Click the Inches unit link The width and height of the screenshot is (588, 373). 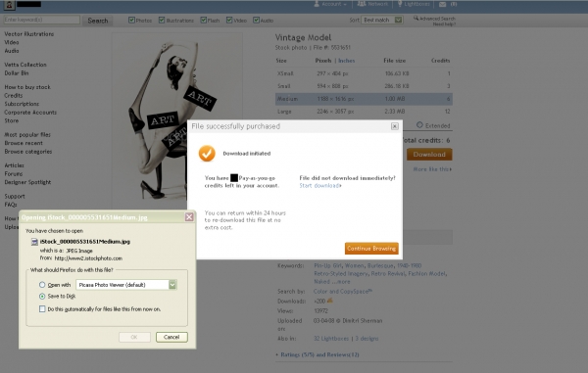[347, 61]
